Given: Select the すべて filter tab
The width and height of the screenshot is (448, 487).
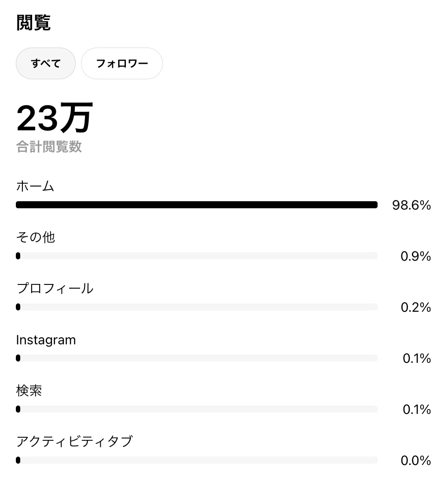Looking at the screenshot, I should [x=46, y=63].
